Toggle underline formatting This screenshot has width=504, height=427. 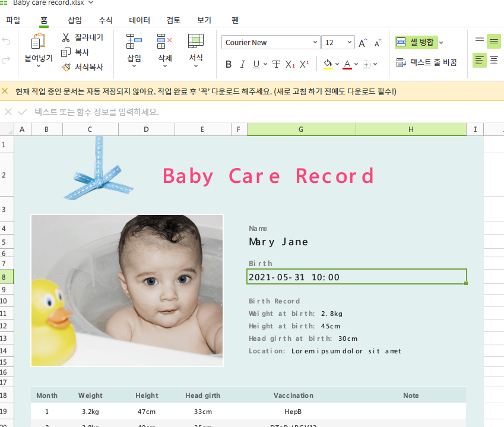(x=256, y=64)
